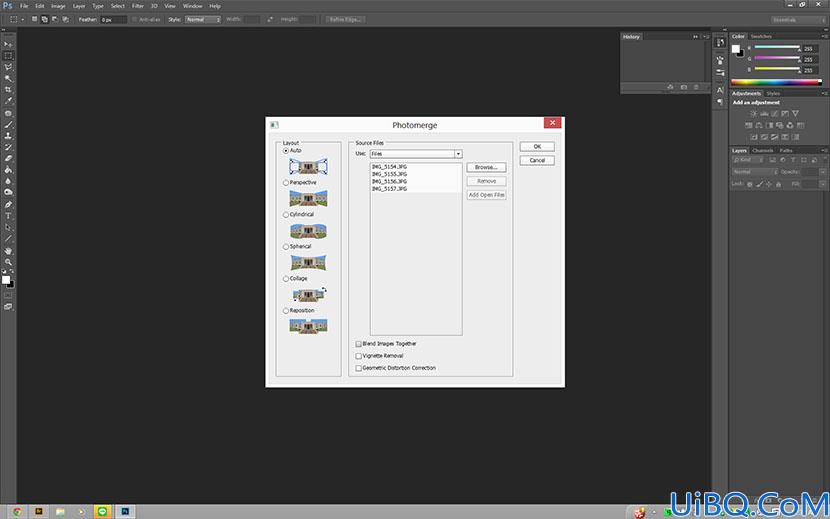The image size is (830, 519).
Task: Select the Healing Brush tool
Action: tap(8, 113)
